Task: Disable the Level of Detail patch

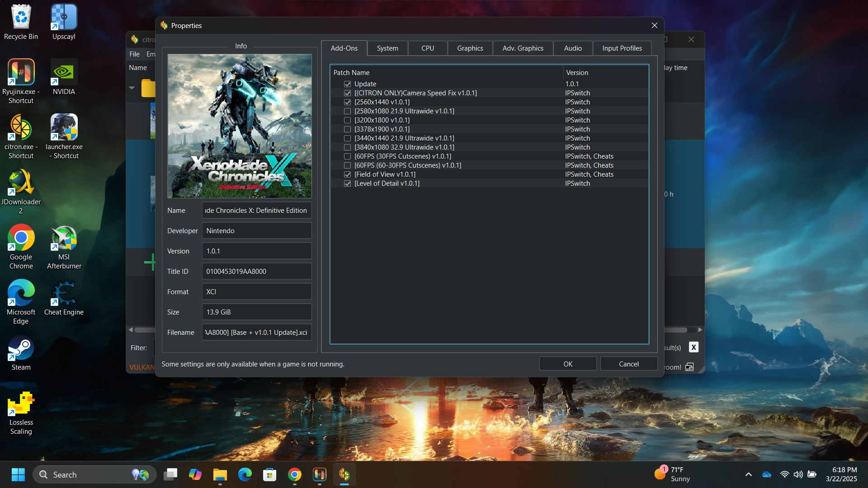Action: click(347, 183)
